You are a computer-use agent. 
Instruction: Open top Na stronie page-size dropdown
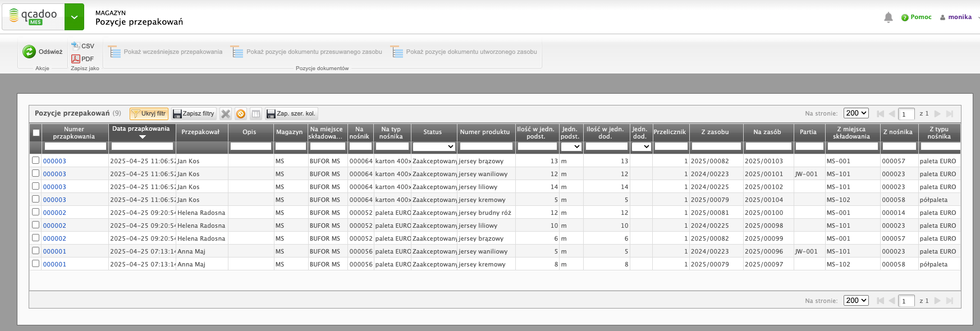point(856,113)
